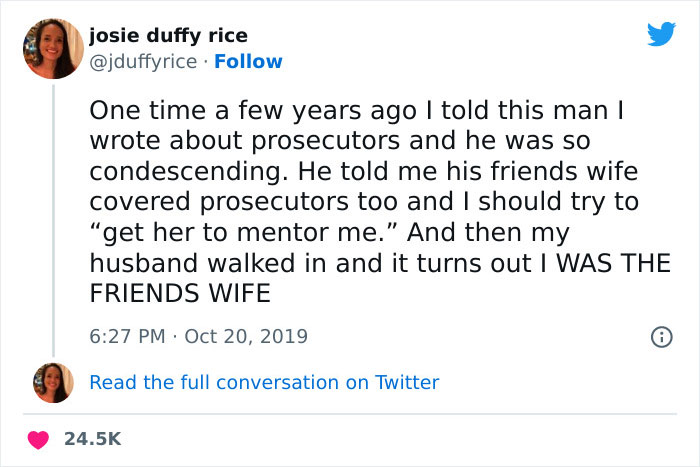Click the @jduffyrice handle

pyautogui.click(x=143, y=62)
